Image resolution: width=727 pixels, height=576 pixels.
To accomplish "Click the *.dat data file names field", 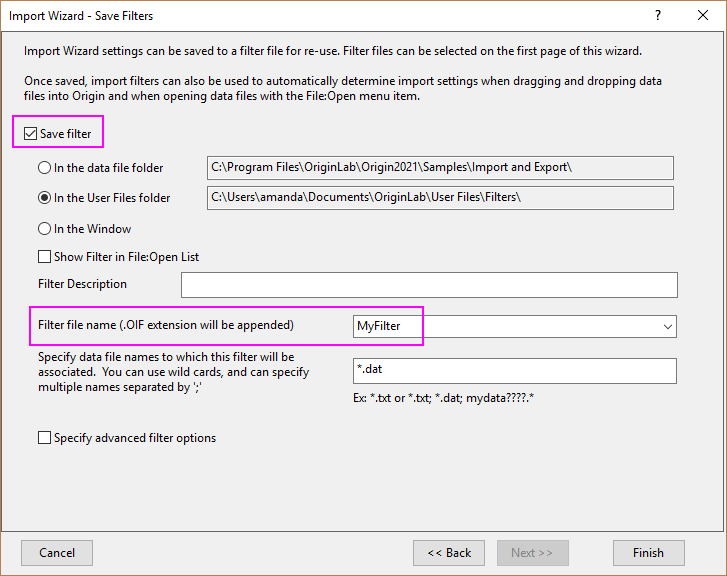I will click(x=514, y=371).
